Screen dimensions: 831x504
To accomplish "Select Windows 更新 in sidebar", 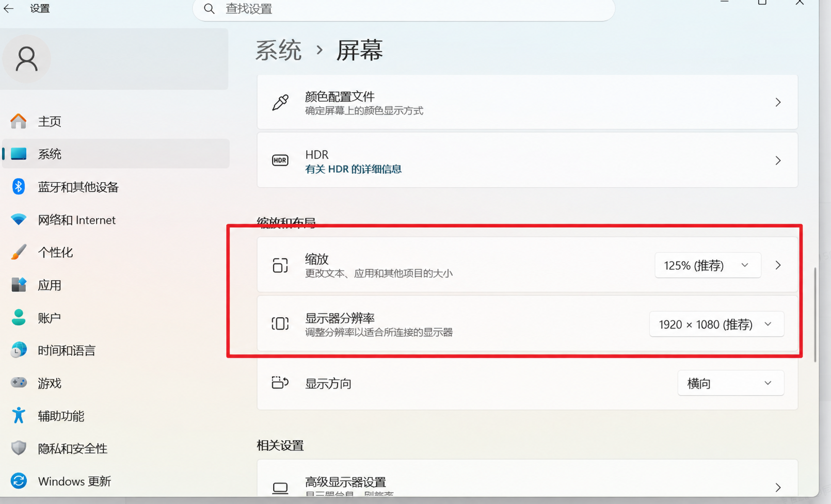I will [116, 481].
